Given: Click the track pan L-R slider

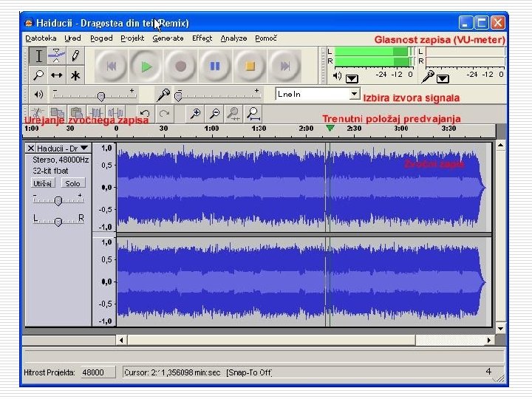Looking at the screenshot, I should (x=58, y=222).
